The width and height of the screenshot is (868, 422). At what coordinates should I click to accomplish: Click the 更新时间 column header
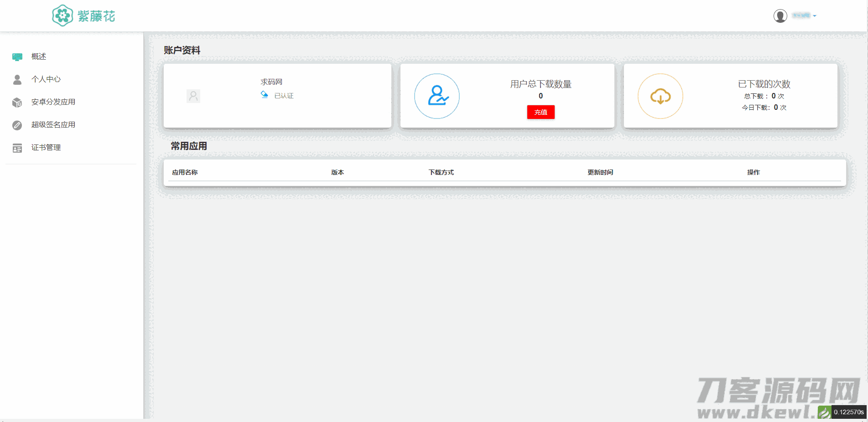pyautogui.click(x=600, y=172)
